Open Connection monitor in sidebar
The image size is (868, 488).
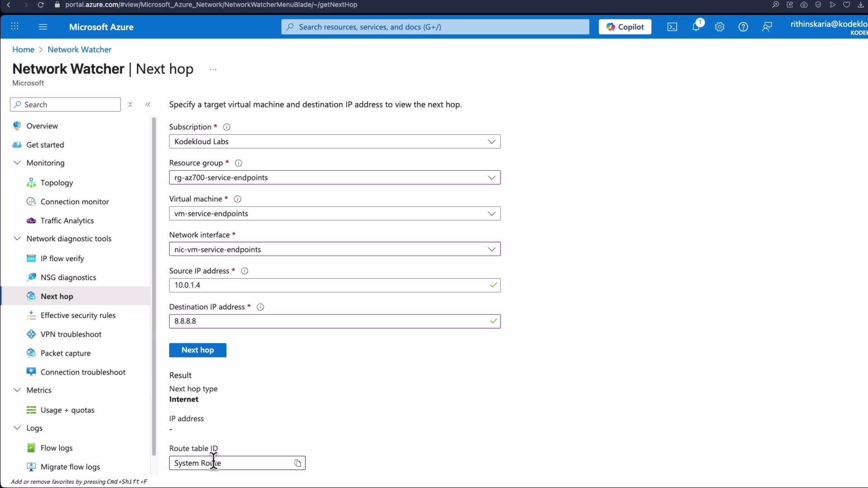75,202
